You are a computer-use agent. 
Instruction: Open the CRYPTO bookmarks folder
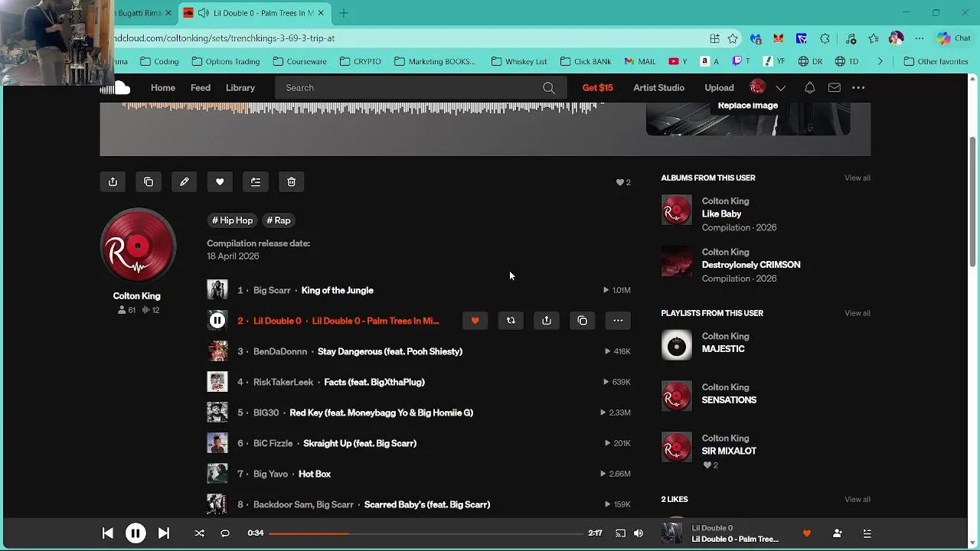[x=360, y=61]
